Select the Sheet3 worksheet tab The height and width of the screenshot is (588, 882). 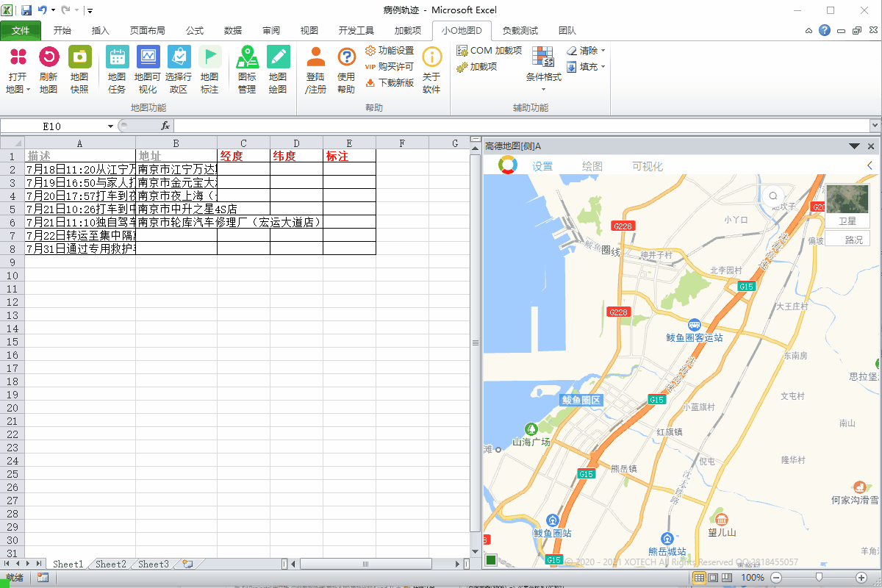click(x=154, y=564)
